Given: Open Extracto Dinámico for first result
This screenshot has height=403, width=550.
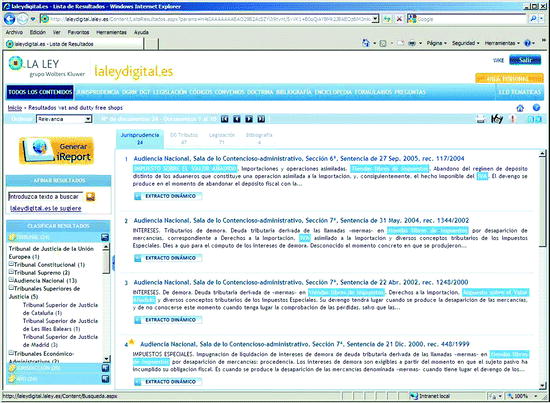Looking at the screenshot, I should (x=168, y=196).
